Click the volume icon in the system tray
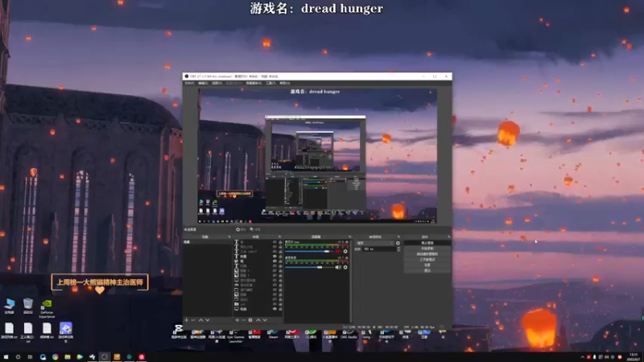644x362 pixels. tap(607, 357)
